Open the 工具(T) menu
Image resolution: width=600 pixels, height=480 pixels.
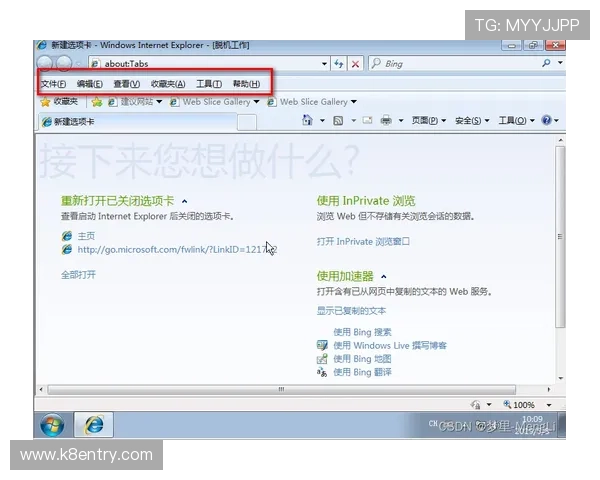pos(209,84)
